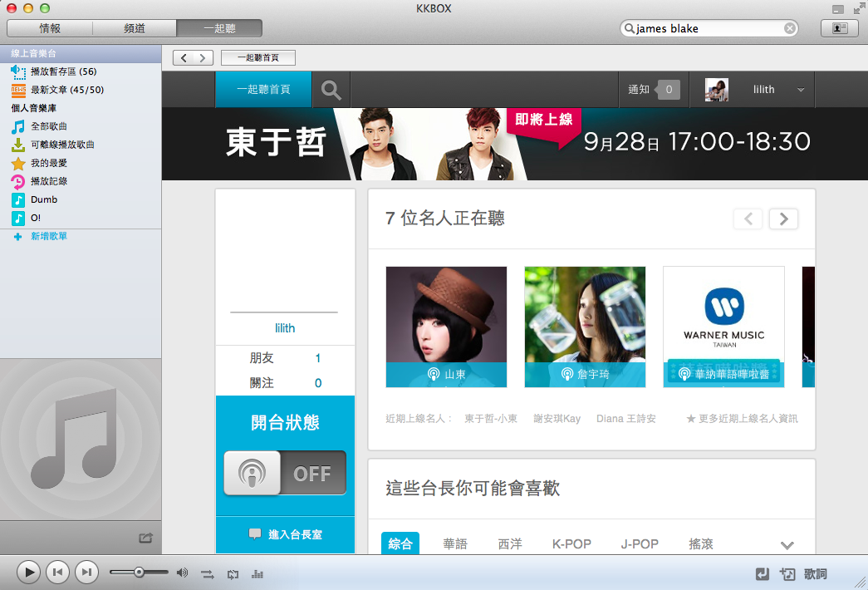The width and height of the screenshot is (868, 590).
Task: Show previous celebrities with the left arrow
Action: tap(748, 219)
